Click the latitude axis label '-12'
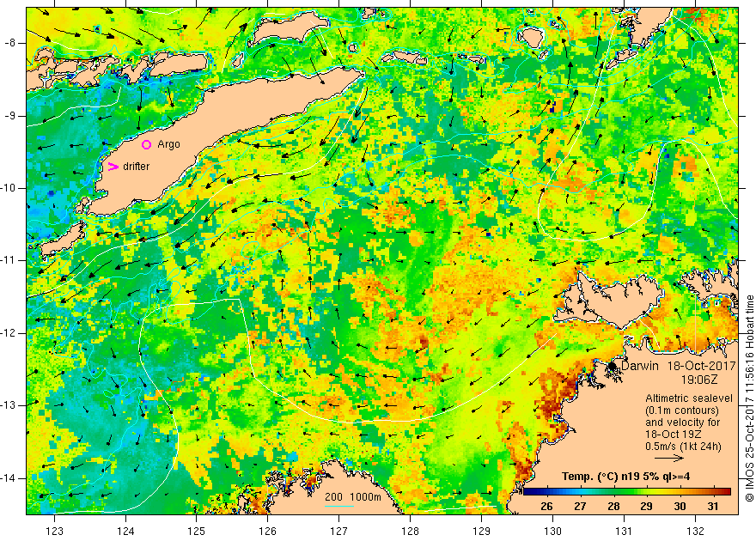The width and height of the screenshot is (756, 541). pos(8,333)
